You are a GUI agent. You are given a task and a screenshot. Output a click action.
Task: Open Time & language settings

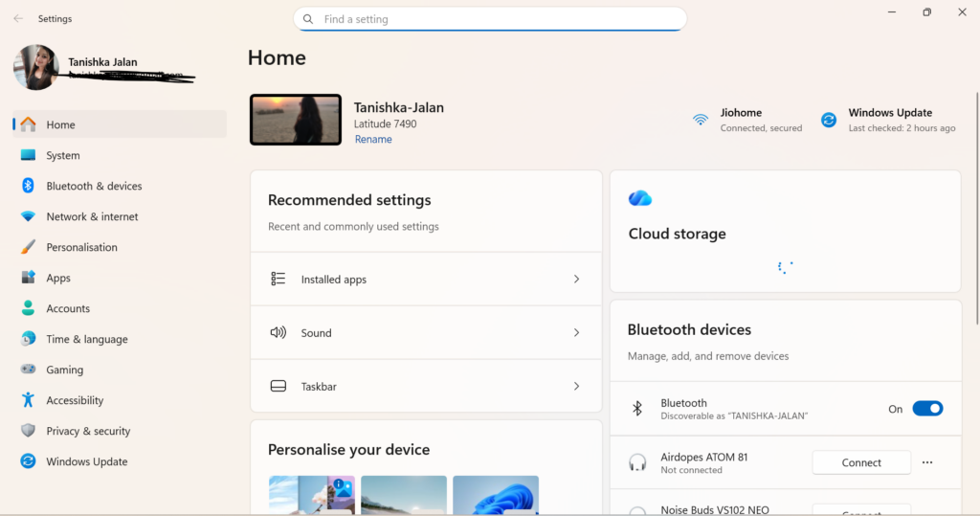[120, 338]
